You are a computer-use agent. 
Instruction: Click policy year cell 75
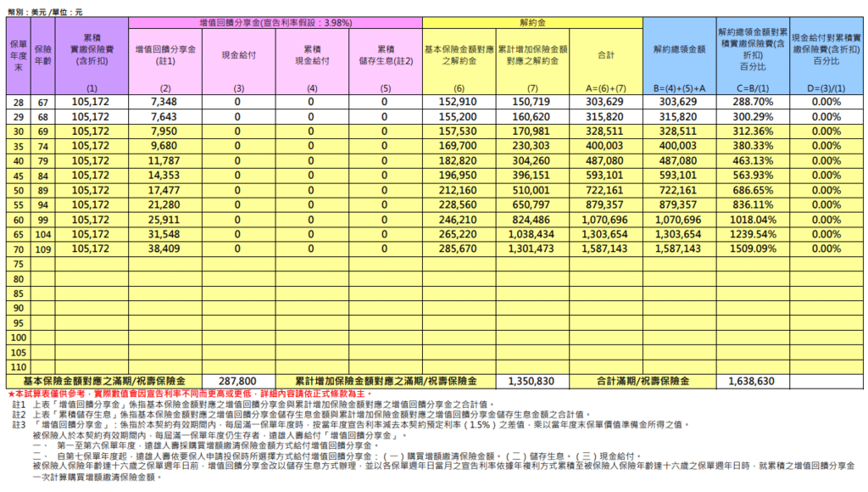19,265
